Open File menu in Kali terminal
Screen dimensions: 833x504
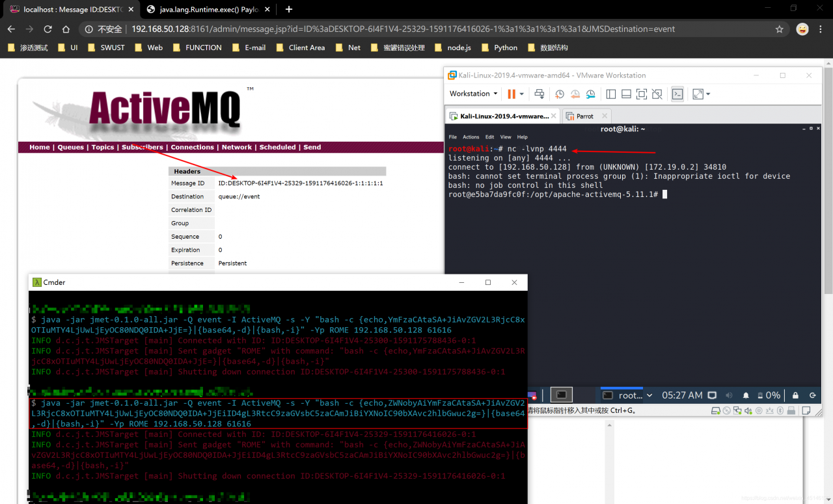(454, 137)
